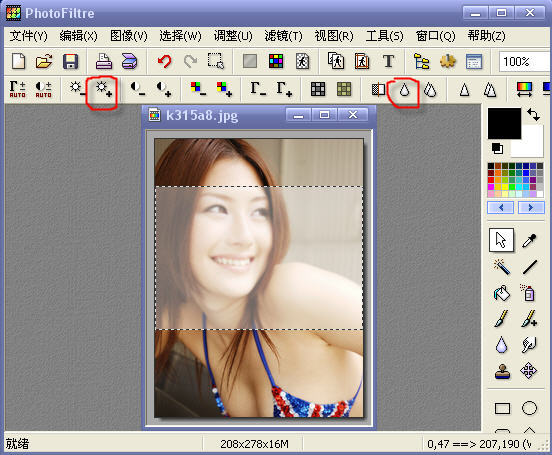
Task: Apply gamma minus correction
Action: coord(258,89)
